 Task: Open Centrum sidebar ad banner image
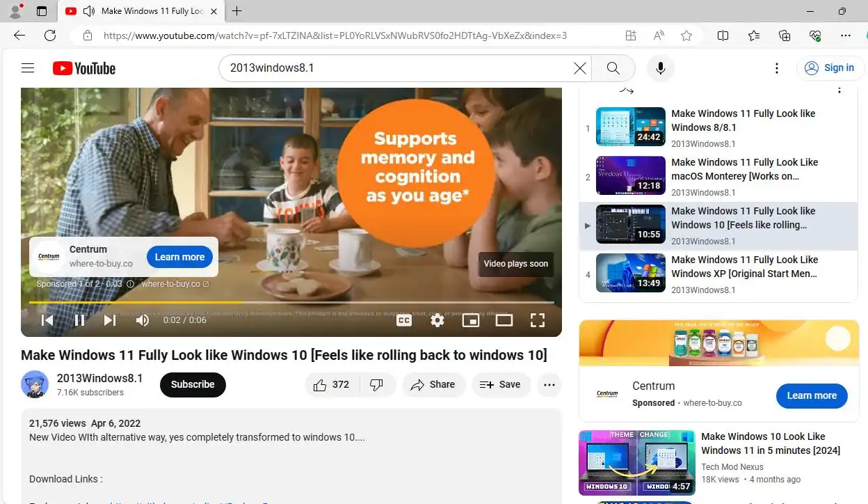click(x=719, y=343)
